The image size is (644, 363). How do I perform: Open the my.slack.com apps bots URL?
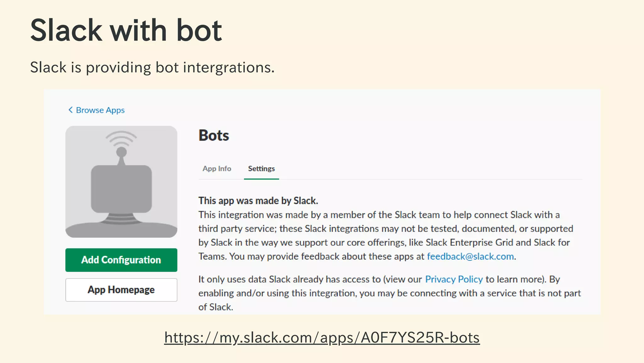(x=322, y=338)
